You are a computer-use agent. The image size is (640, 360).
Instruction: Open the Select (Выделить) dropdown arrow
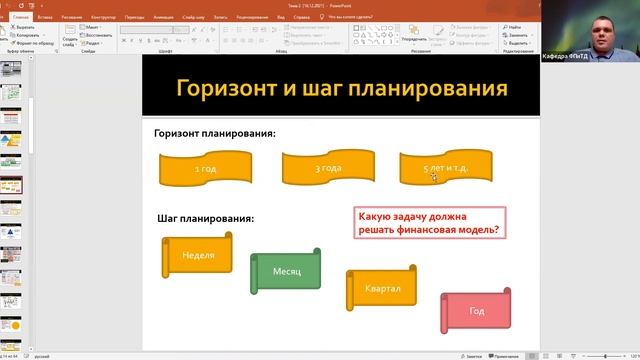(531, 43)
